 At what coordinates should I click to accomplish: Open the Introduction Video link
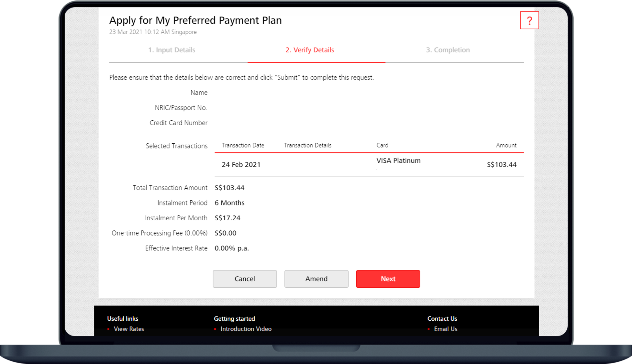click(x=246, y=329)
